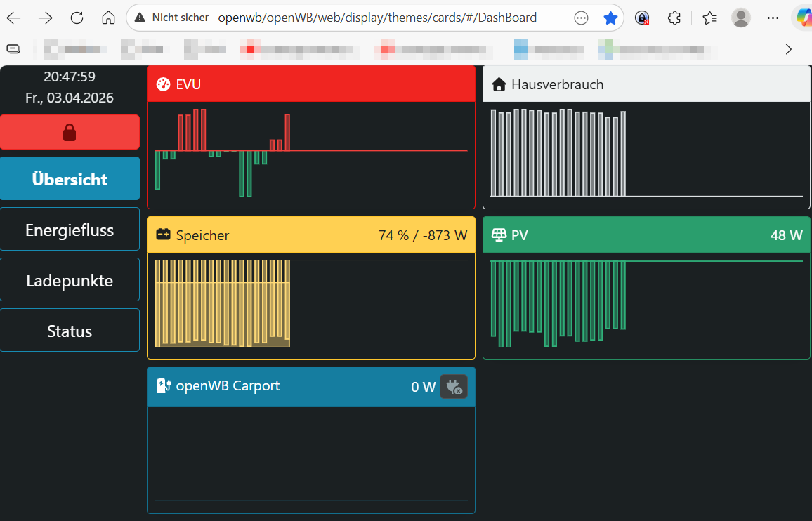Click the blue favorites star icon
Image resolution: width=812 pixels, height=521 pixels.
click(610, 18)
